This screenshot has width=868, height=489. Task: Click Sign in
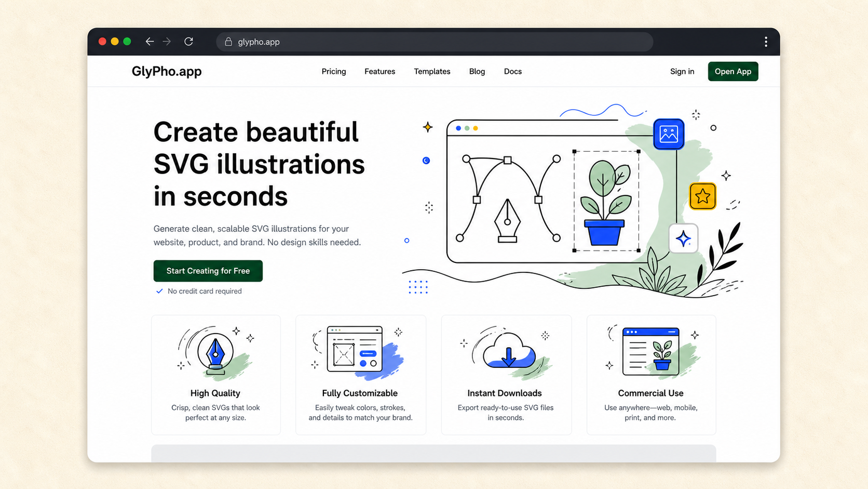pos(682,71)
